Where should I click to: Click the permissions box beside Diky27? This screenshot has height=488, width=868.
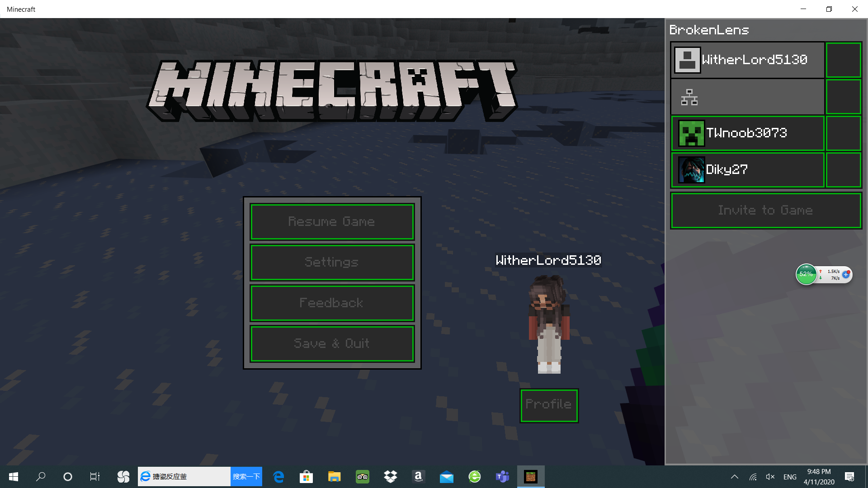click(843, 169)
